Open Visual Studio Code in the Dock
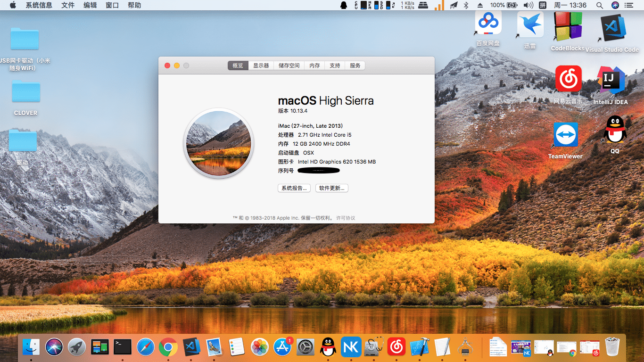644x362 pixels. tap(191, 347)
